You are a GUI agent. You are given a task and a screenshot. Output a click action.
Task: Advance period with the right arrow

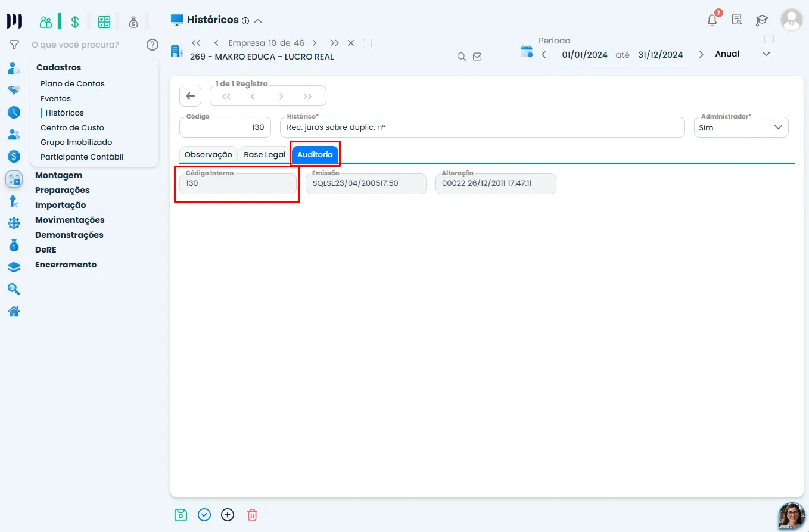pos(701,54)
